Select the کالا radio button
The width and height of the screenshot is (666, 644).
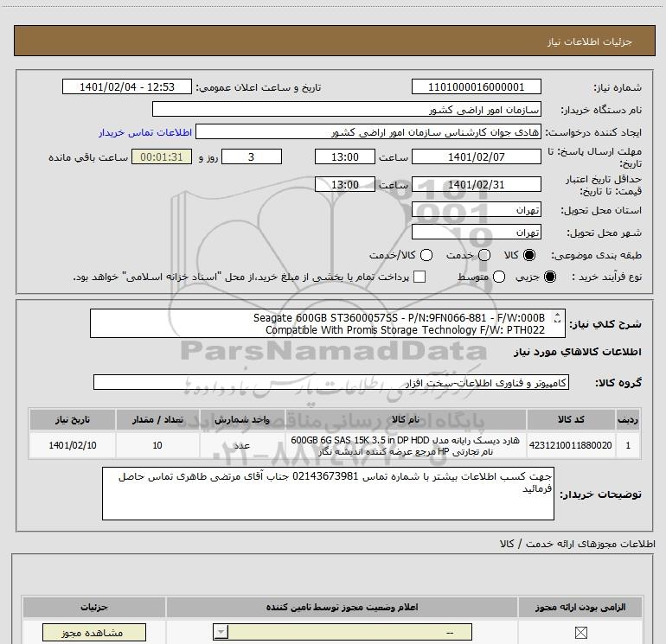point(529,255)
